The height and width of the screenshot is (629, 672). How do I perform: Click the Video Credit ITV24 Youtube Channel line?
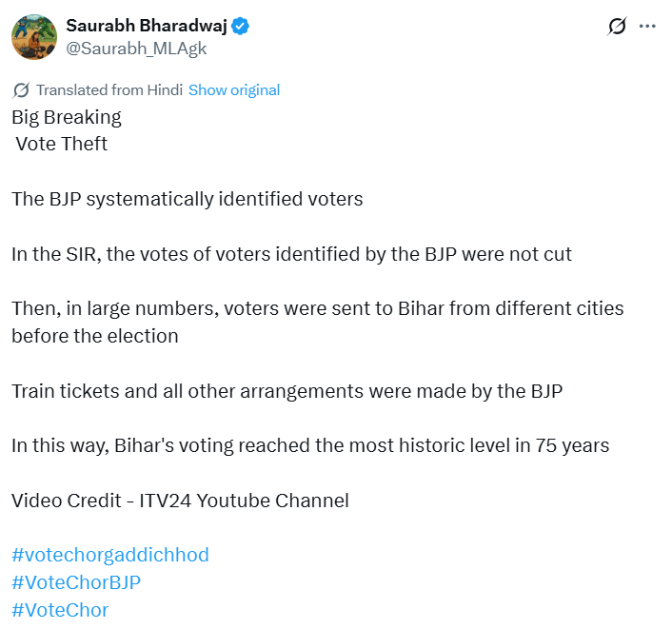pos(180,500)
